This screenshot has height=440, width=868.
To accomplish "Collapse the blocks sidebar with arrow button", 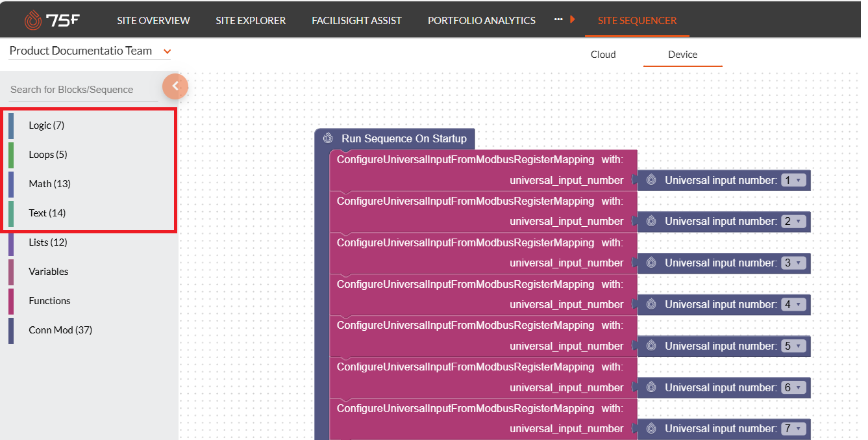I will click(x=175, y=86).
